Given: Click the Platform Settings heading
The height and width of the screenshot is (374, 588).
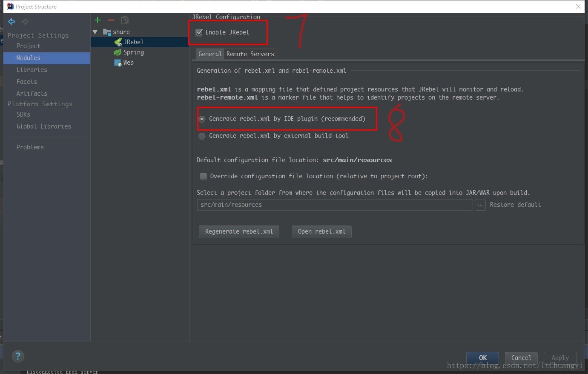Looking at the screenshot, I should coord(40,104).
